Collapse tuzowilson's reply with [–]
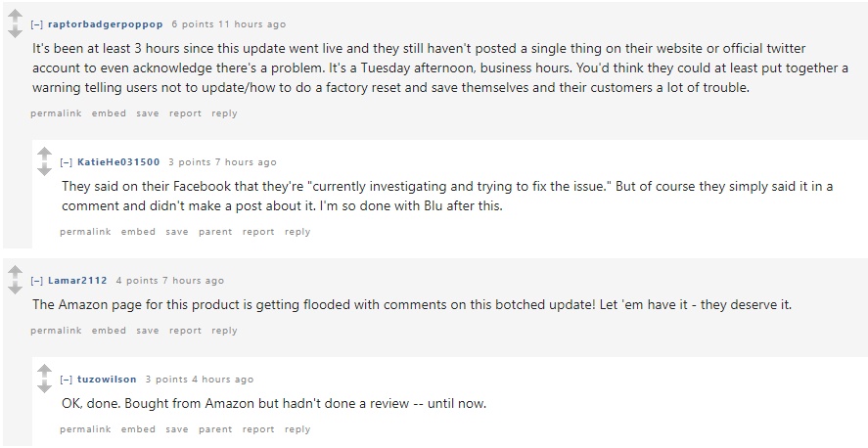Screen dimensions: 868x448 coord(66,380)
